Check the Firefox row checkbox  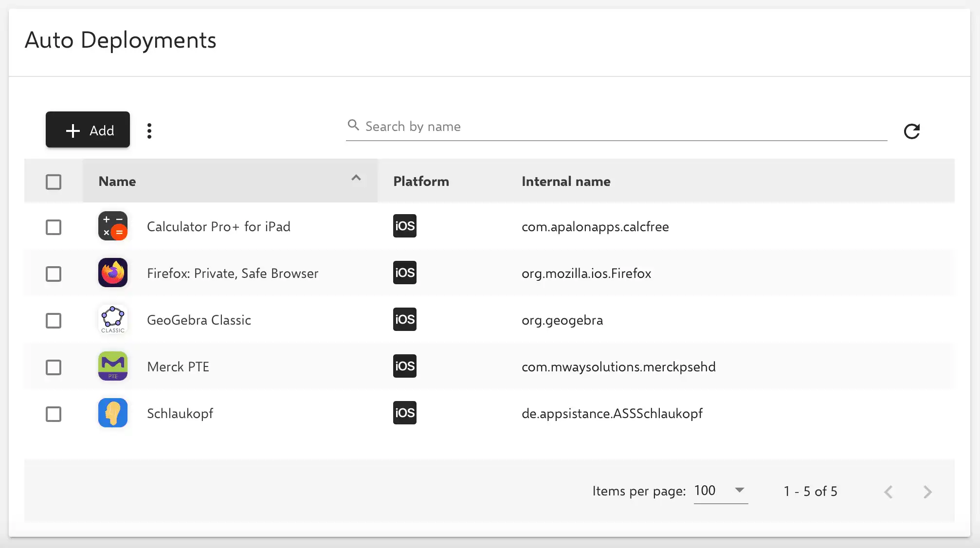[x=54, y=274]
